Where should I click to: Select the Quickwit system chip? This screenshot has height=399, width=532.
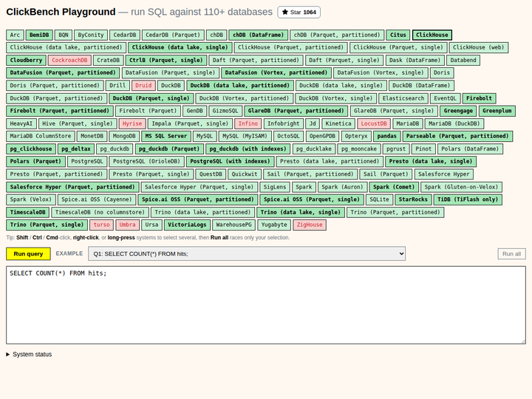245,174
